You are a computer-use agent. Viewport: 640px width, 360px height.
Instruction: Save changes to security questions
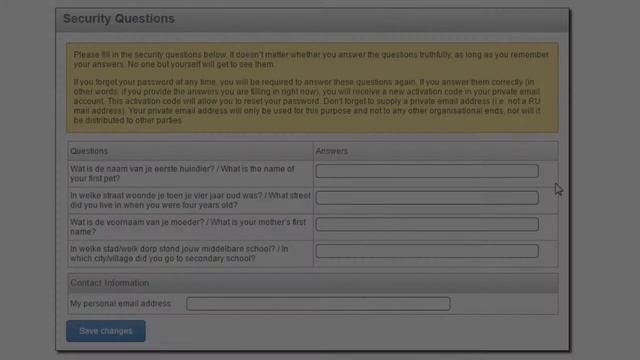(x=106, y=331)
